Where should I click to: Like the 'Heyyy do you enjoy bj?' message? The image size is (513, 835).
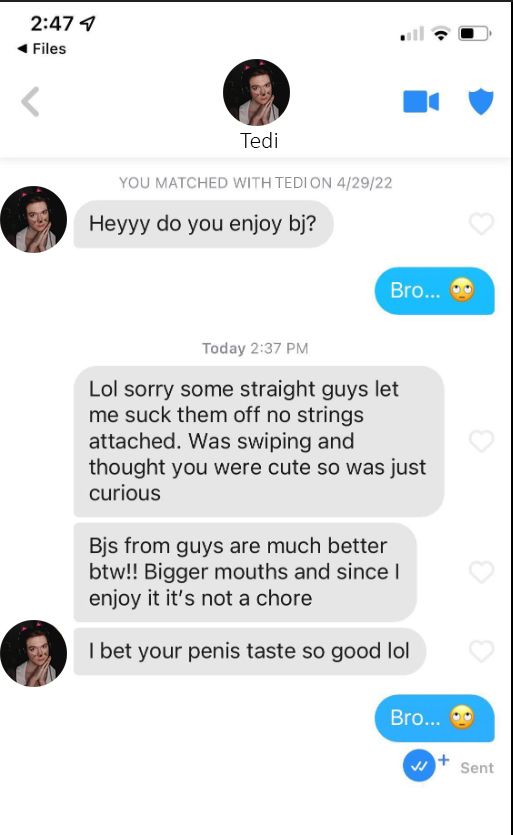tap(482, 224)
